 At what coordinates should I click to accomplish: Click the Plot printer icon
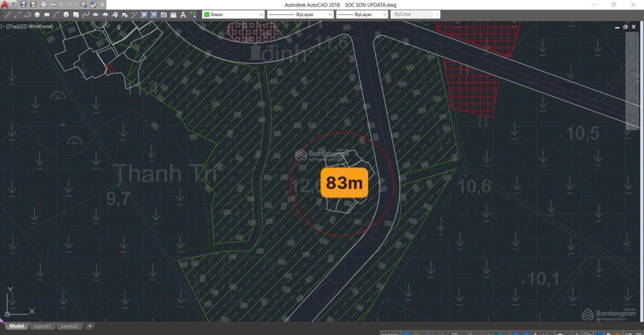coord(43,5)
